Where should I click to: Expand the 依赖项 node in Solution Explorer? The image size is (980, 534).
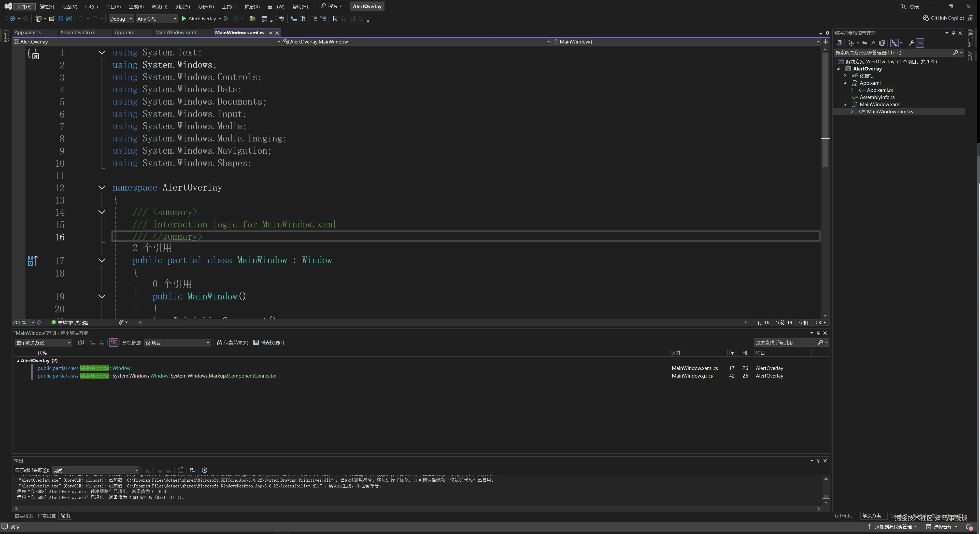pos(845,76)
